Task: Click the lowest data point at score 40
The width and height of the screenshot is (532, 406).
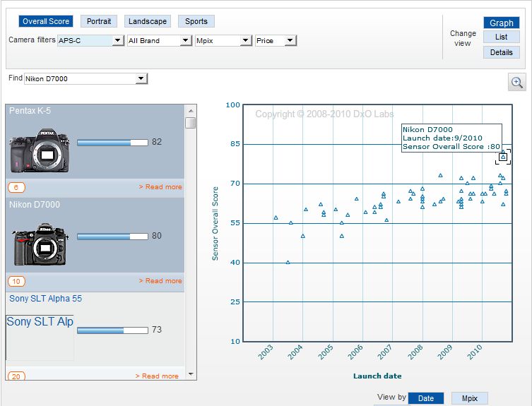Action: click(288, 262)
